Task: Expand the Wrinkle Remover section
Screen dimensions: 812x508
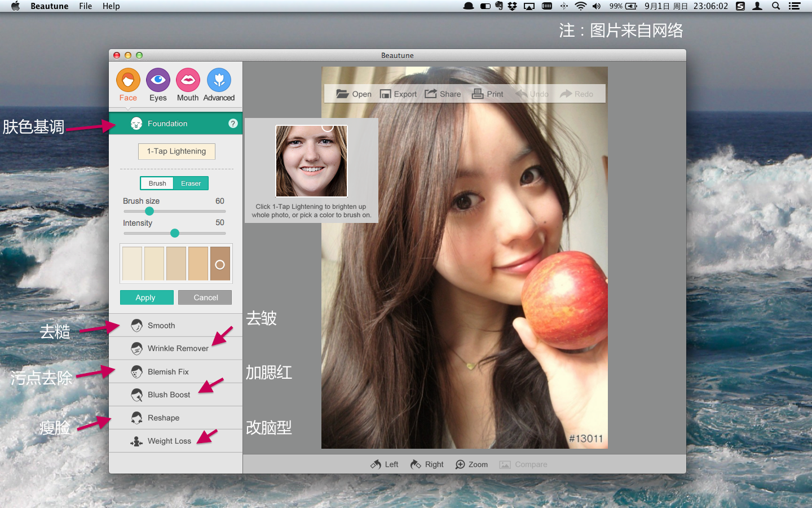Action: point(175,349)
